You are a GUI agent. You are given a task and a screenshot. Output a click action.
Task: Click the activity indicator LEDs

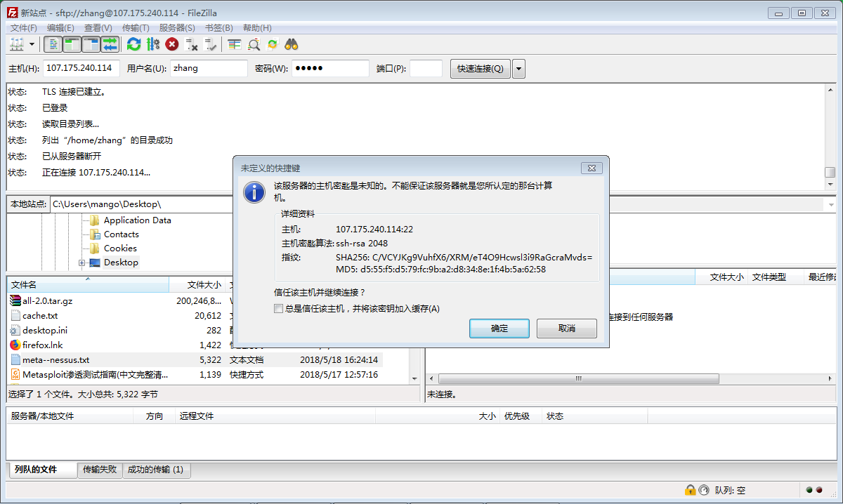813,490
